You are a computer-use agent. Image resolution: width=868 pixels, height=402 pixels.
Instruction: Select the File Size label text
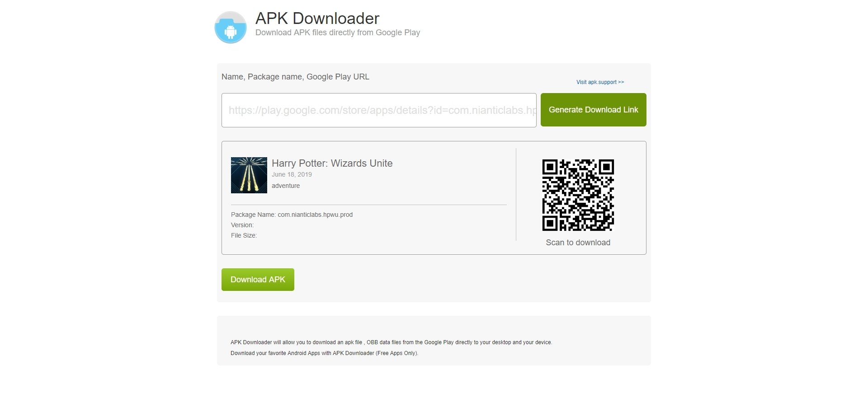pos(244,235)
